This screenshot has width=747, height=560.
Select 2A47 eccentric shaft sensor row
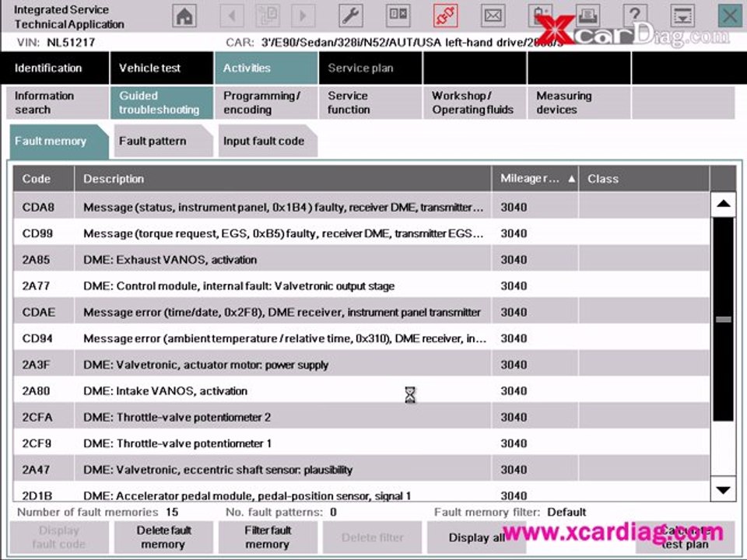361,470
